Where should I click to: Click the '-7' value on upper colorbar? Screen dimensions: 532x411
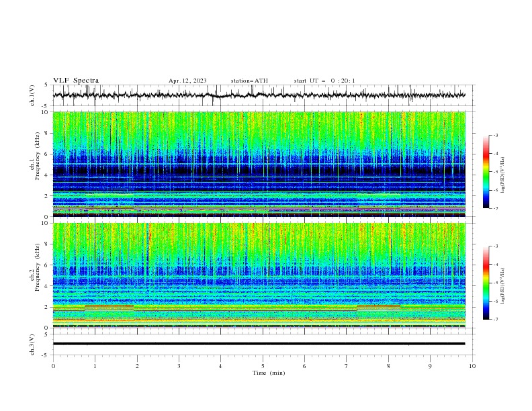click(x=495, y=208)
